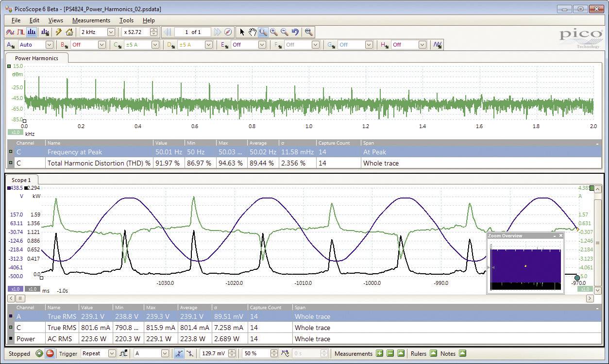Select the Hand pan tool
This screenshot has width=609, height=364.
(x=253, y=32)
